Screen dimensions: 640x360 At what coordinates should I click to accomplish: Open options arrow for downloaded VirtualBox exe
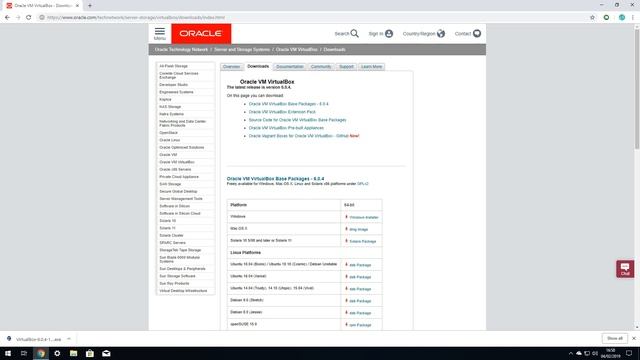pos(69,339)
